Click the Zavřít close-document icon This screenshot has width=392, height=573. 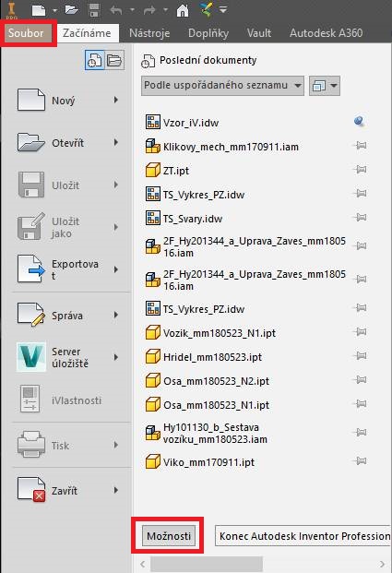[x=31, y=490]
